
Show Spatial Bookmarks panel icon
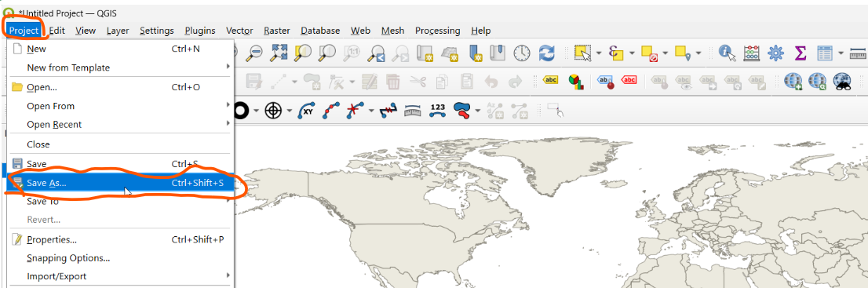click(497, 53)
